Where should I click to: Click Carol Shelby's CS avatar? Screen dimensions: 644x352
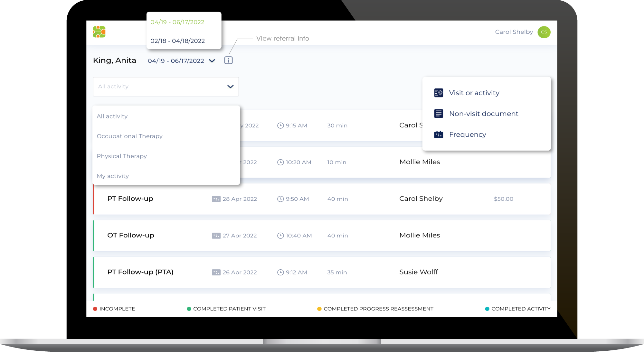click(544, 32)
